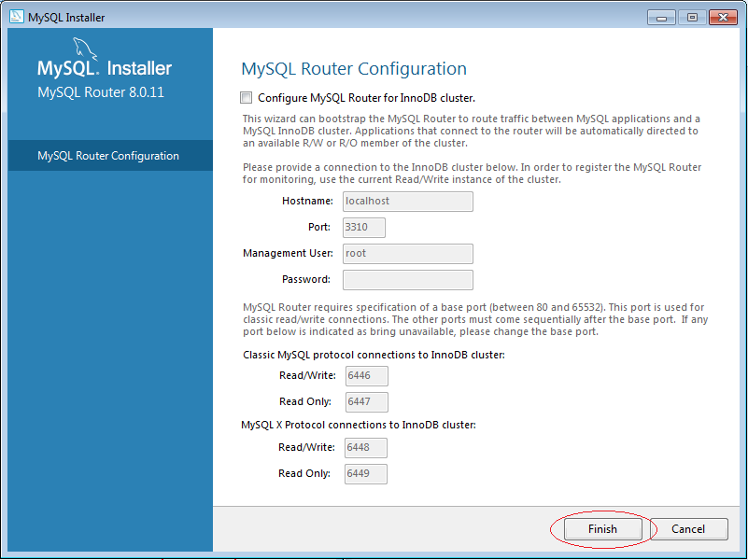Click the MySQL Installer title bar icon
Viewport: 748px width, 560px height.
click(17, 16)
